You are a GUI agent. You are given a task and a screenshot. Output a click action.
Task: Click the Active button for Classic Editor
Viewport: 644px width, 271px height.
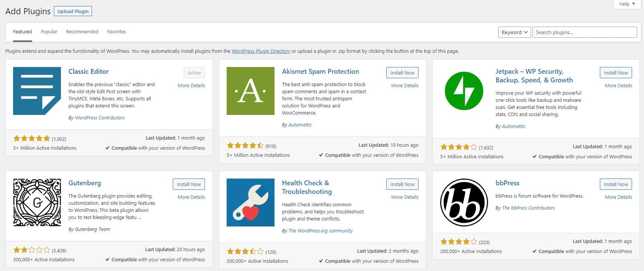point(194,73)
